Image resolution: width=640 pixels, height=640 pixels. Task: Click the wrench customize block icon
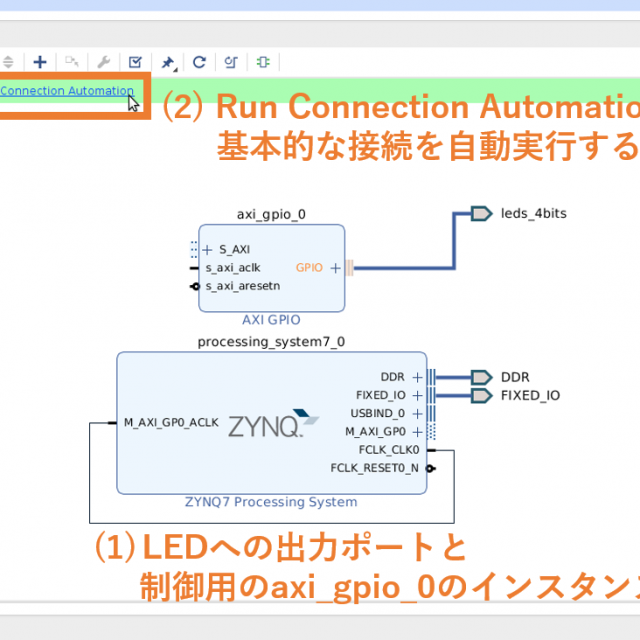(102, 62)
